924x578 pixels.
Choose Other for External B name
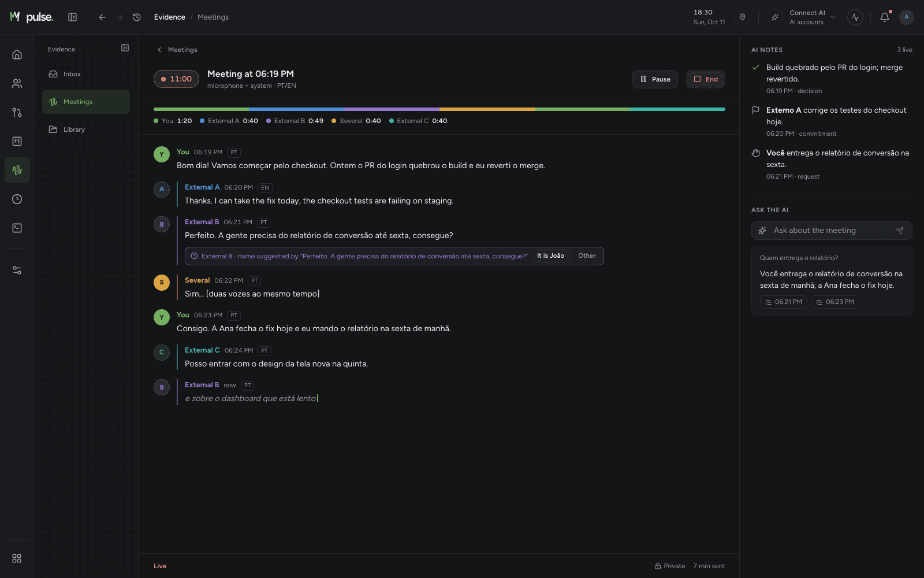(587, 256)
